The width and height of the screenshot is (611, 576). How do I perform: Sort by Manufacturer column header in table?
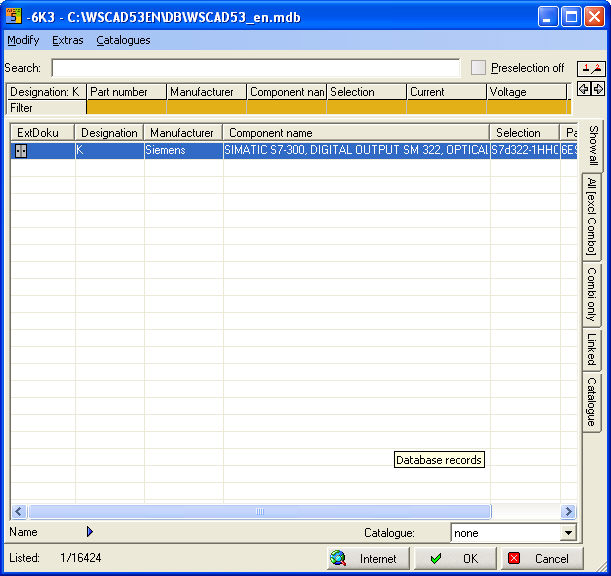click(x=183, y=133)
